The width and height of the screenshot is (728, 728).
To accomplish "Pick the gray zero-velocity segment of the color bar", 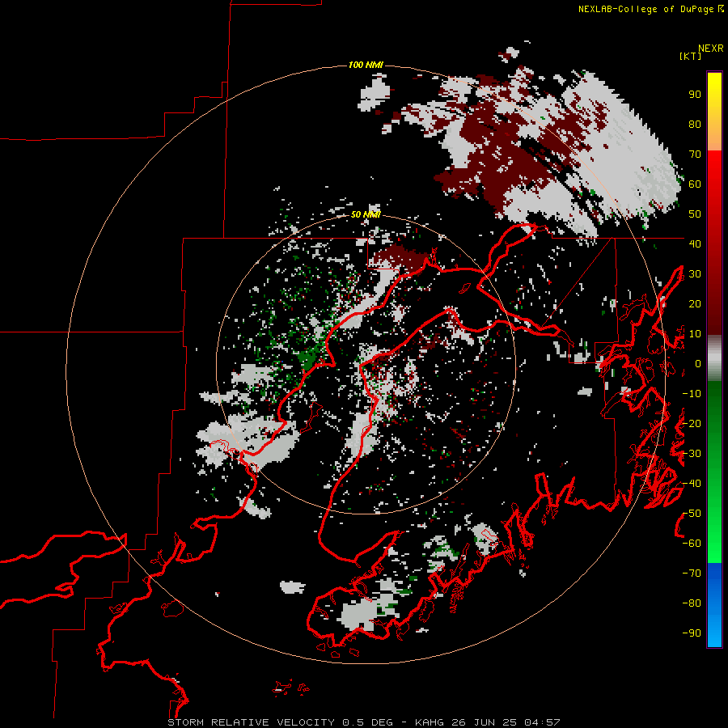I will [x=714, y=358].
